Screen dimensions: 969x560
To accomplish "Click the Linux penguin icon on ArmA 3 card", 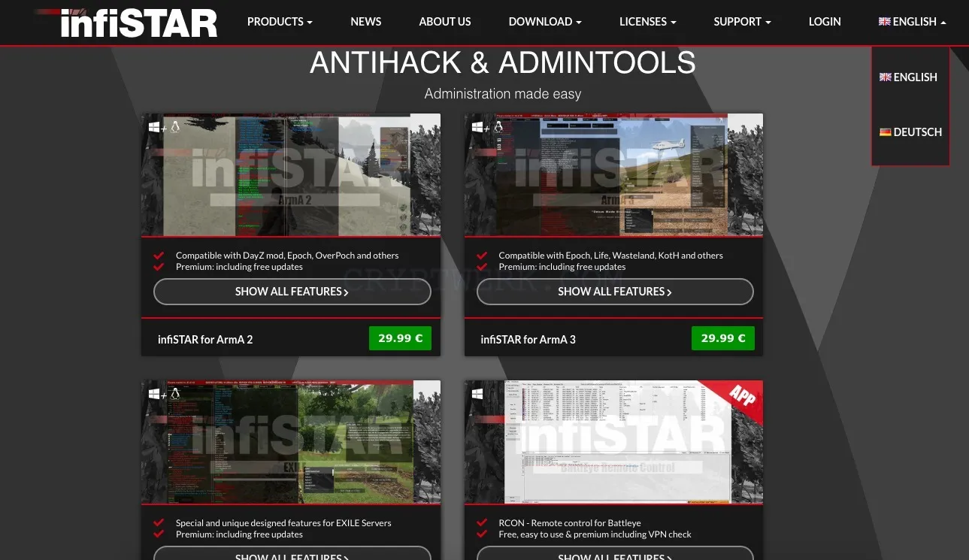I will click(x=498, y=127).
